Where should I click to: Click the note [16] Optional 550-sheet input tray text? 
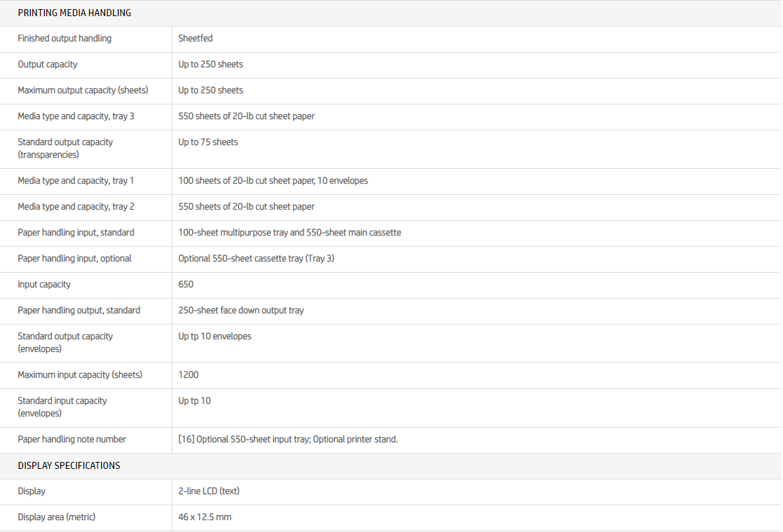pyautogui.click(x=287, y=439)
